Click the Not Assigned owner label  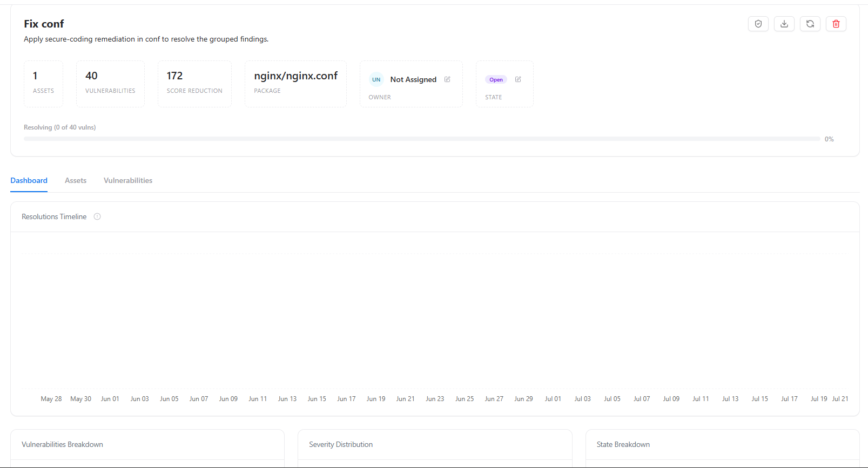[413, 79]
